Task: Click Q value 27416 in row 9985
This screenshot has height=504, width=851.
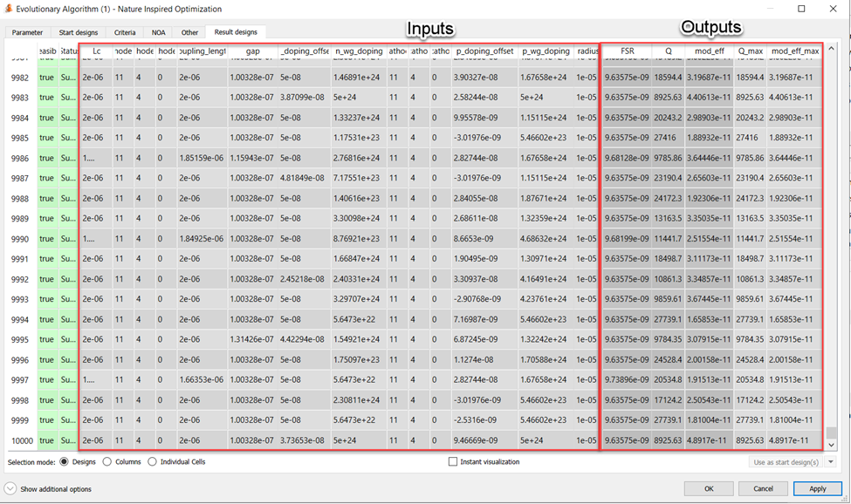Action: [x=668, y=138]
